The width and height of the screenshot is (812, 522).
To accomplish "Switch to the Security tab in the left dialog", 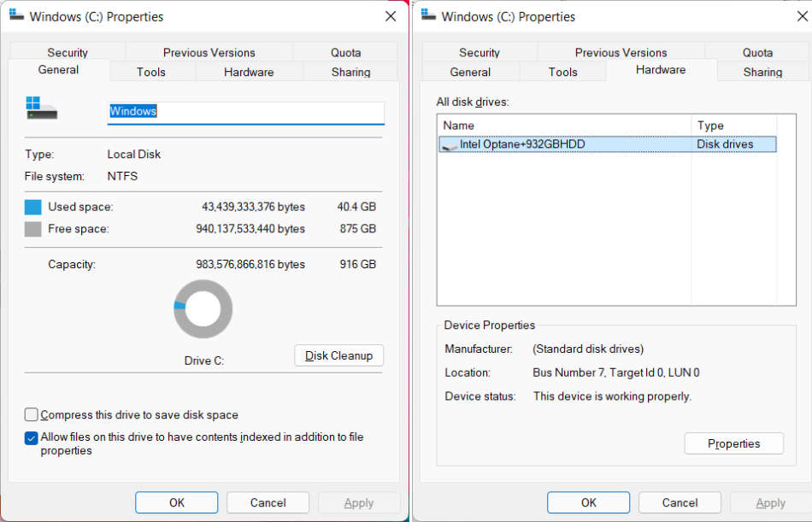I will (68, 52).
